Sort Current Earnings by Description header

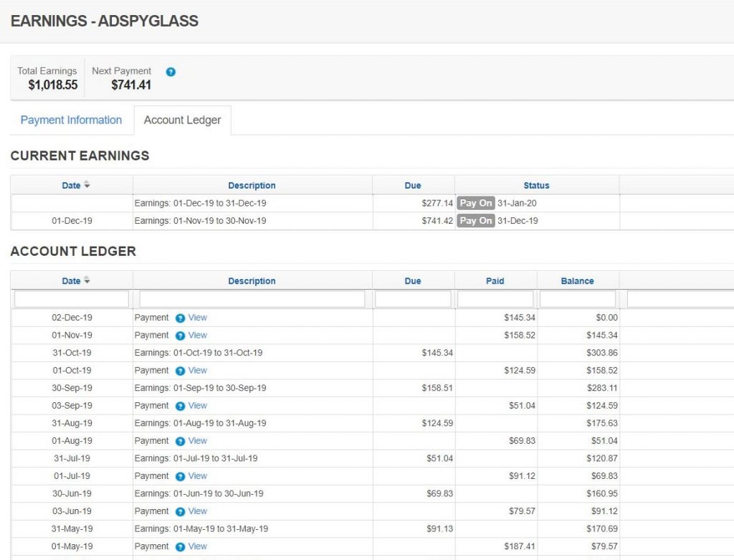pyautogui.click(x=252, y=185)
